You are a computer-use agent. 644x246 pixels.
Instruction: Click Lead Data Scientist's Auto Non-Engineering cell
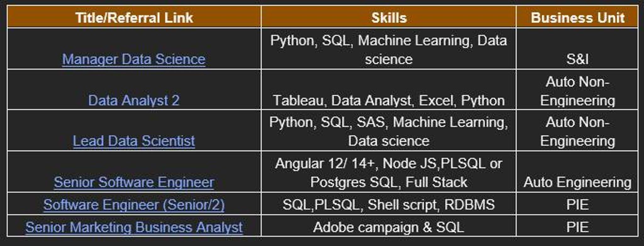coord(577,131)
